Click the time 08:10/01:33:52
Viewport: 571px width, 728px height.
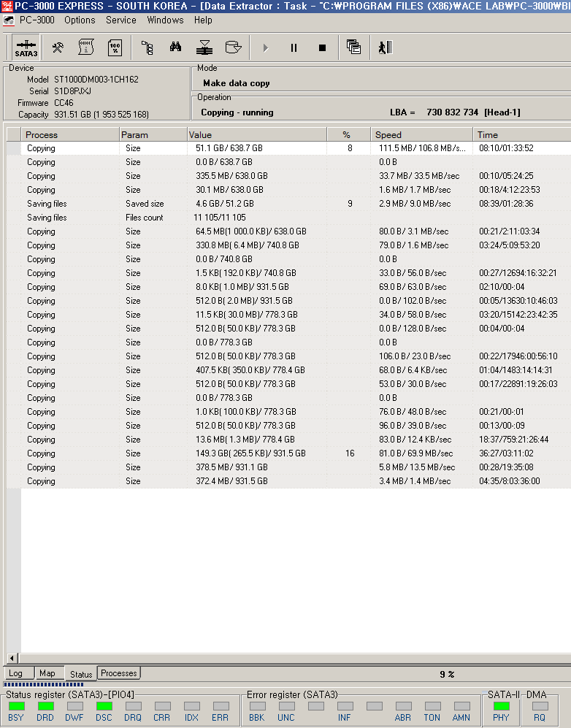[x=506, y=148]
